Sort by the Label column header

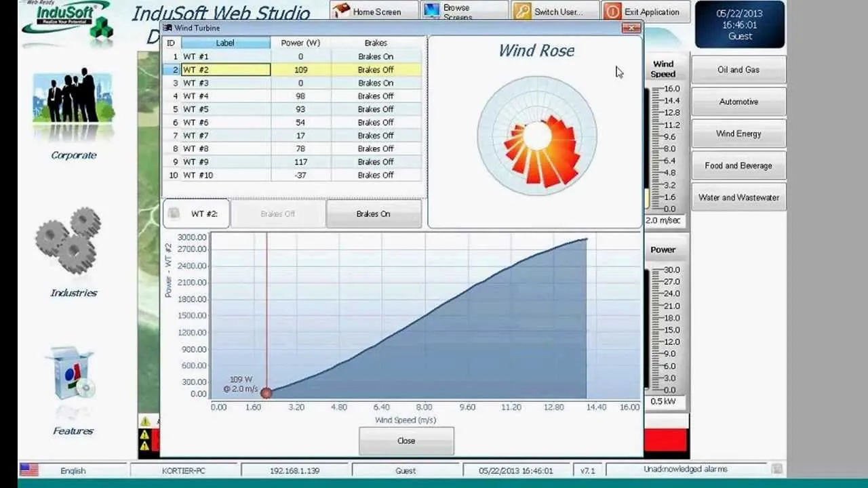(225, 43)
